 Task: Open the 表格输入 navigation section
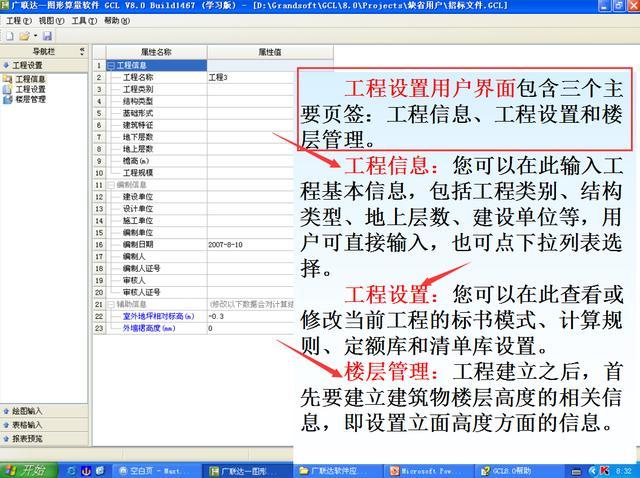coord(44,425)
